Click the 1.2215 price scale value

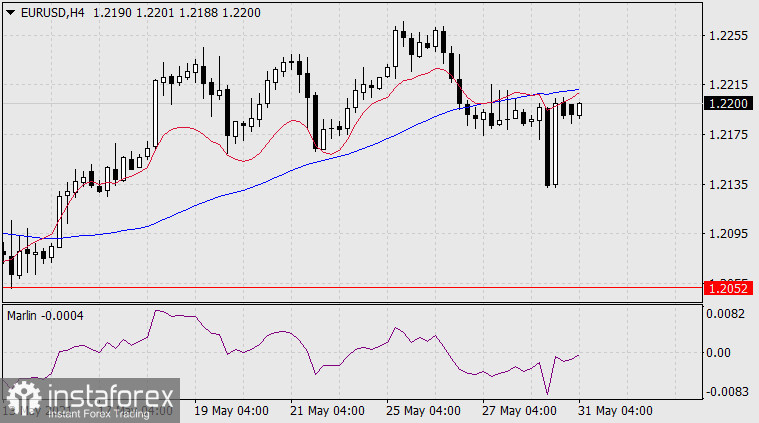728,85
